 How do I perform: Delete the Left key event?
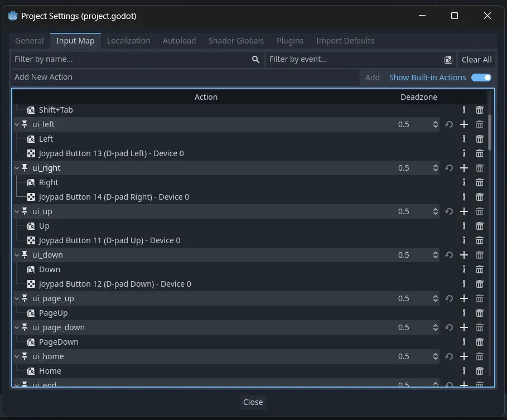click(x=480, y=139)
